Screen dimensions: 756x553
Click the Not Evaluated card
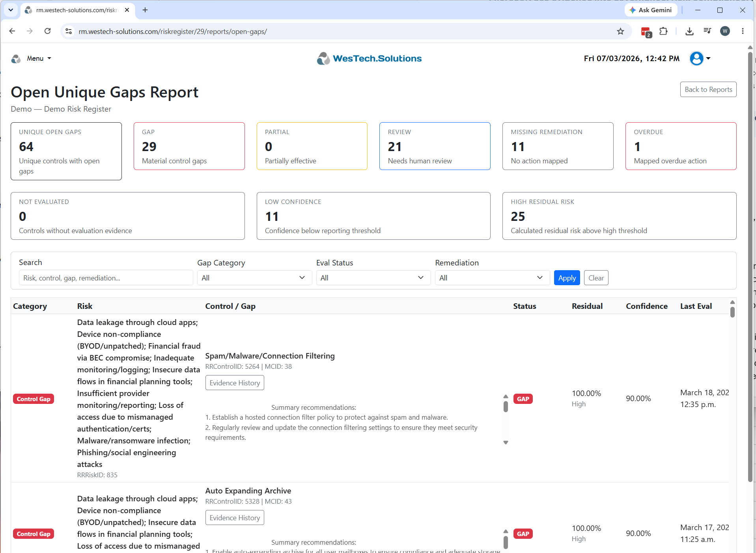128,216
